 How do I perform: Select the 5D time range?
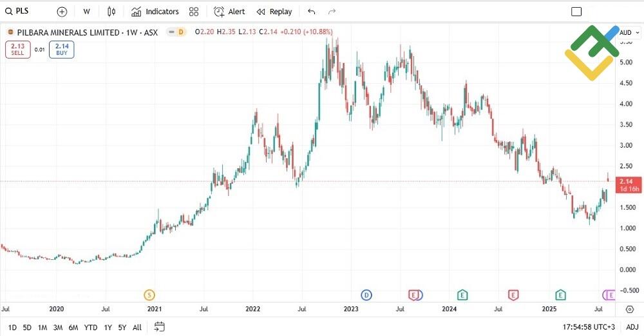27,328
